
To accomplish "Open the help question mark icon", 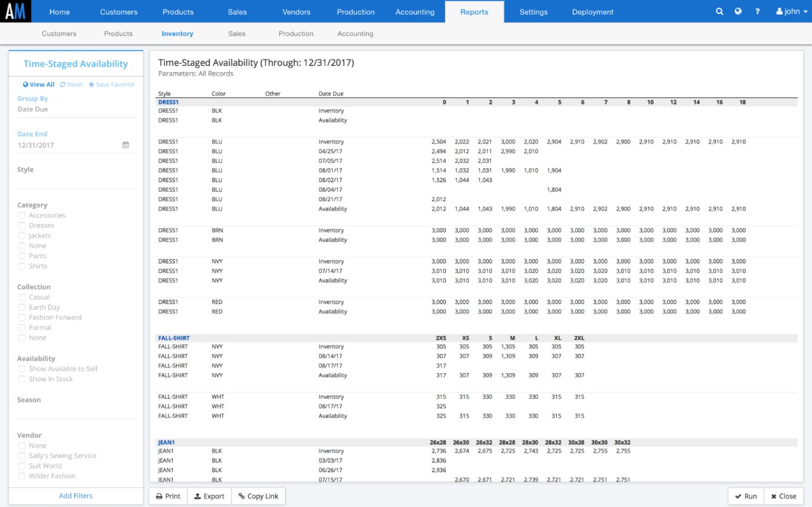I will [757, 12].
